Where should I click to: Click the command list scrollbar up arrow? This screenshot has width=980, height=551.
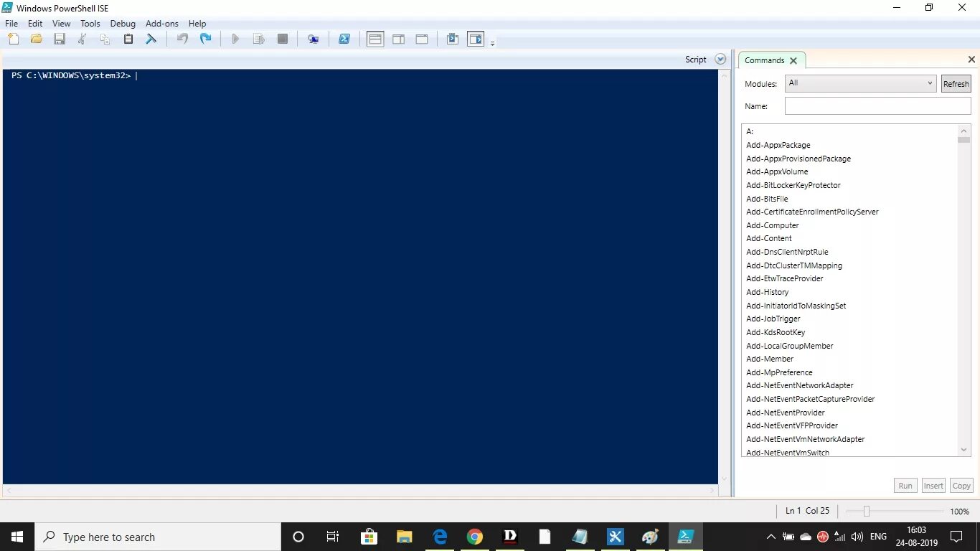963,131
